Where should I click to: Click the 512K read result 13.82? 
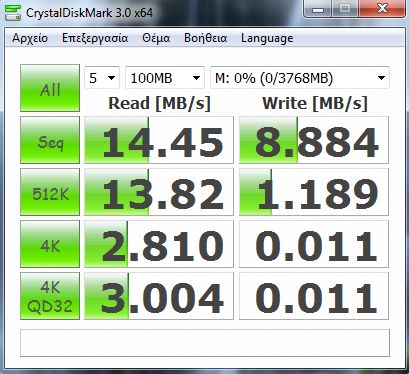(159, 192)
